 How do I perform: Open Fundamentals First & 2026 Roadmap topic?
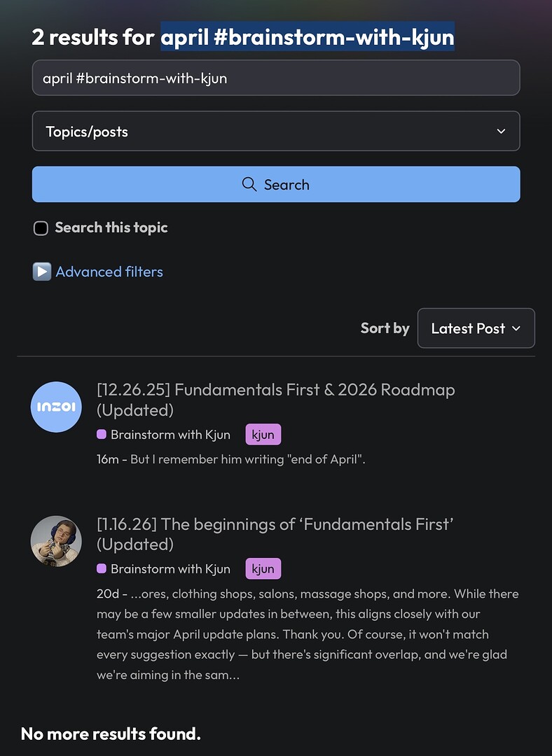tap(275, 400)
